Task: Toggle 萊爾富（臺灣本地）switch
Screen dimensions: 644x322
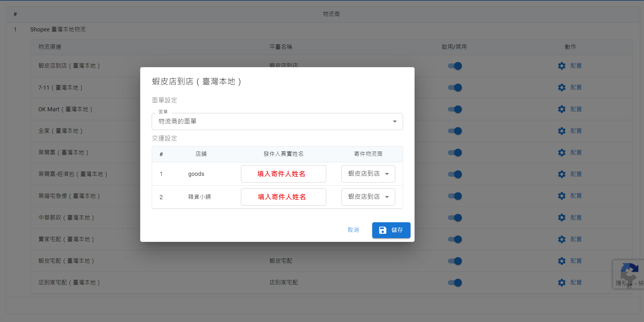Action: (x=455, y=152)
